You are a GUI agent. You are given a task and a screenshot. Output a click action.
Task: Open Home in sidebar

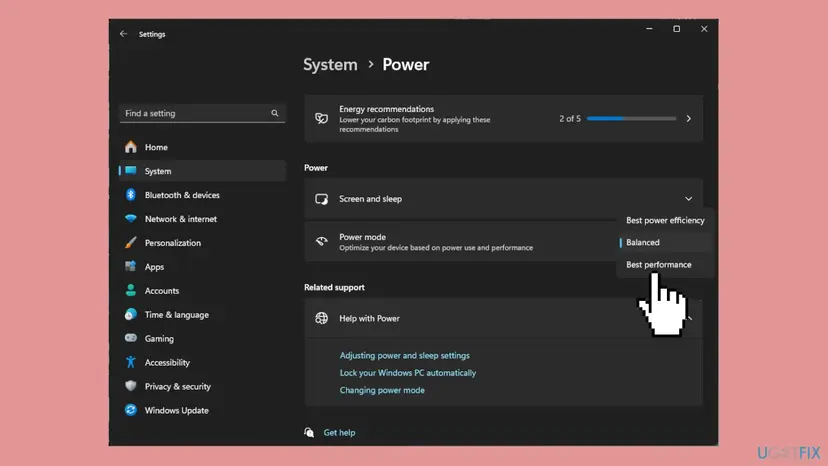[156, 147]
